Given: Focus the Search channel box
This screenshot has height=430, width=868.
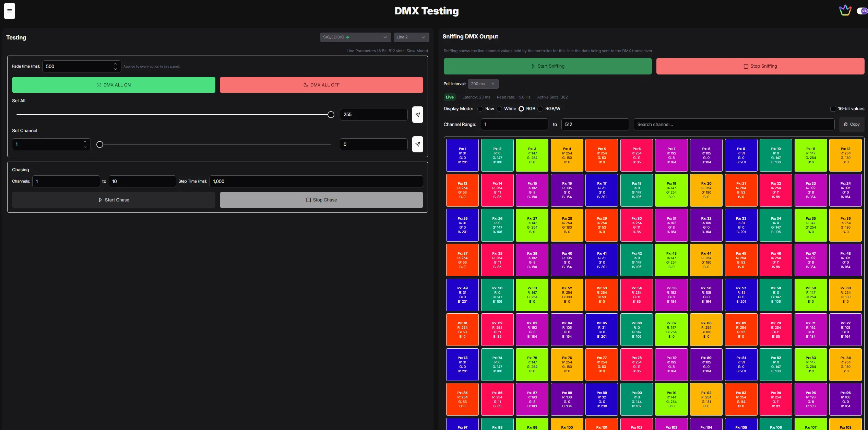Looking at the screenshot, I should point(734,125).
